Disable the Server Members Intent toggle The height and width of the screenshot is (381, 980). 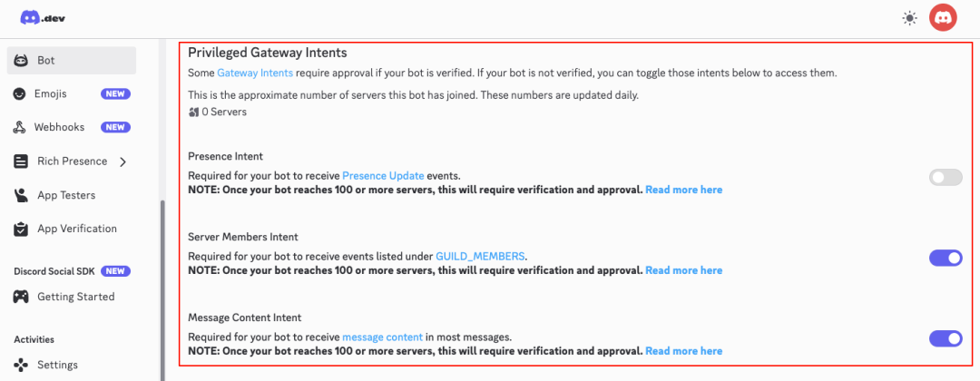[x=946, y=259]
